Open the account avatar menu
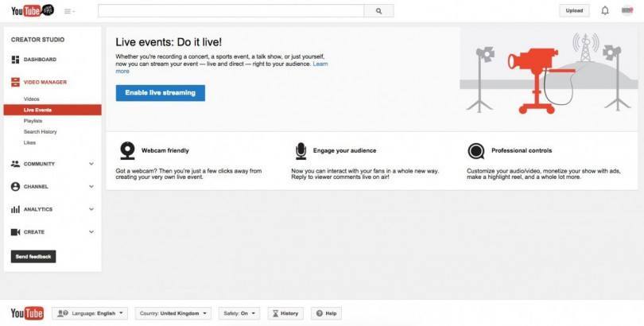The height and width of the screenshot is (326, 644). (627, 10)
